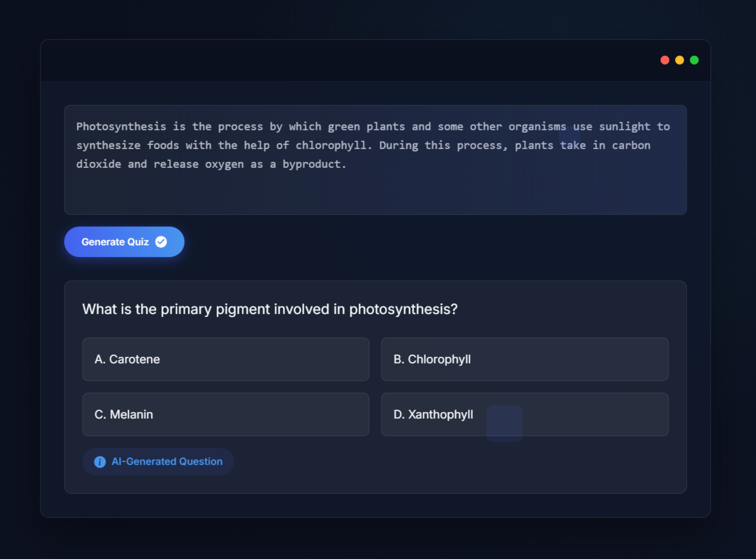Click the checkmark icon in Generate Quiz
Image resolution: width=756 pixels, height=559 pixels.
(x=161, y=242)
